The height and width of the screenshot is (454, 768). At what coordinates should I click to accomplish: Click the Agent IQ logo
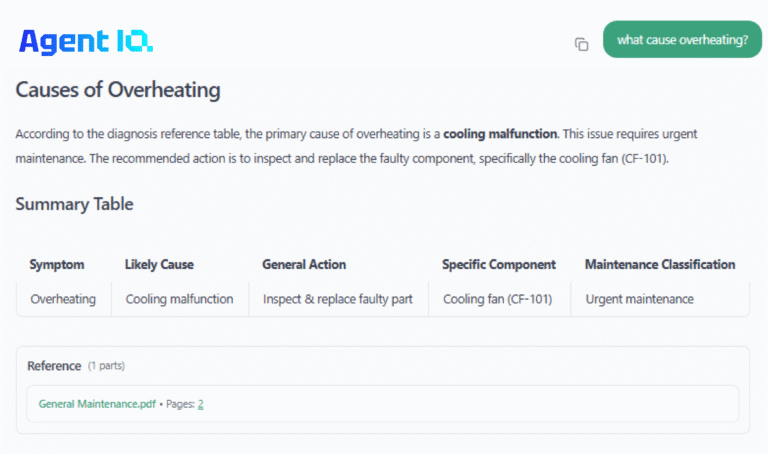pyautogui.click(x=86, y=41)
